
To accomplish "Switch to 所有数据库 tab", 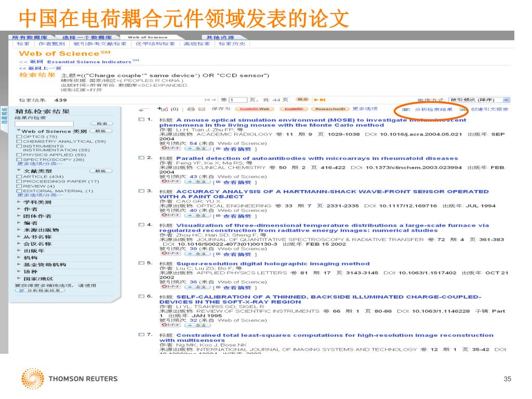I will [x=30, y=37].
